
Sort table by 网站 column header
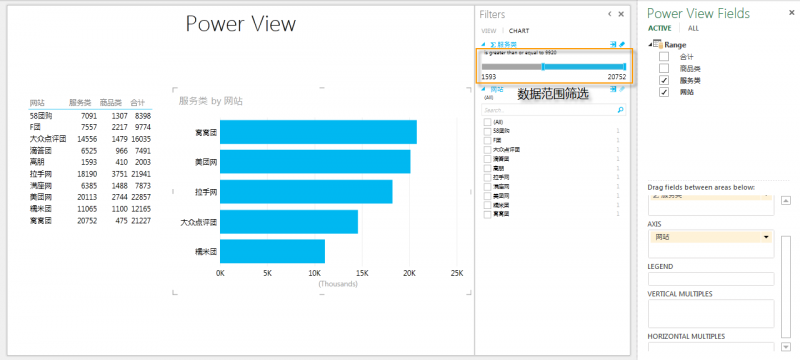[37, 102]
